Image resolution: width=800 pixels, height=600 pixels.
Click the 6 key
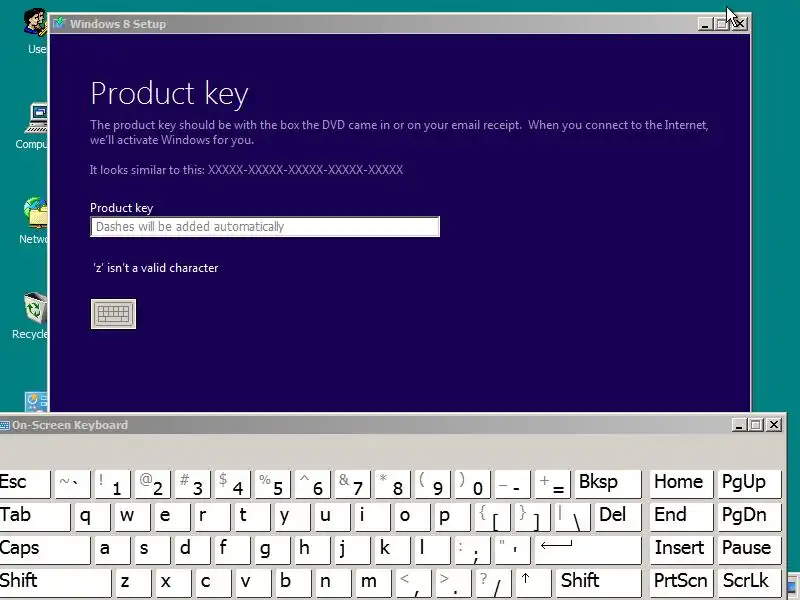click(313, 483)
